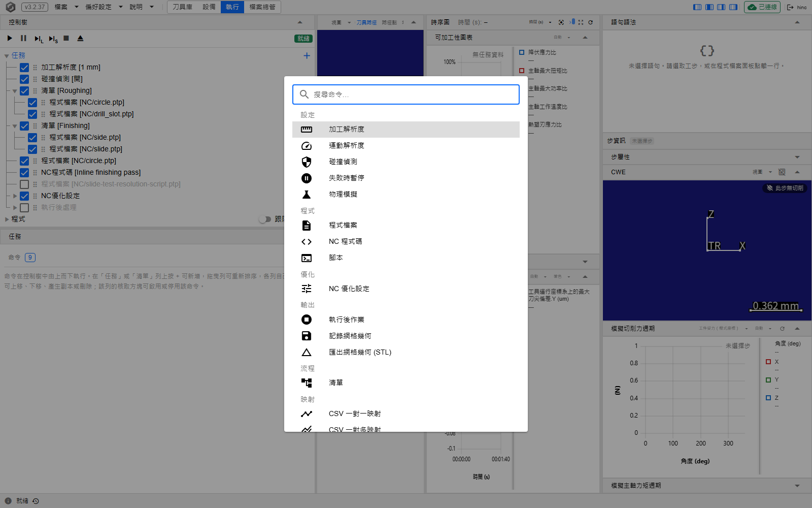
Task: Choose 記錄網格幾何 save command
Action: (405, 336)
